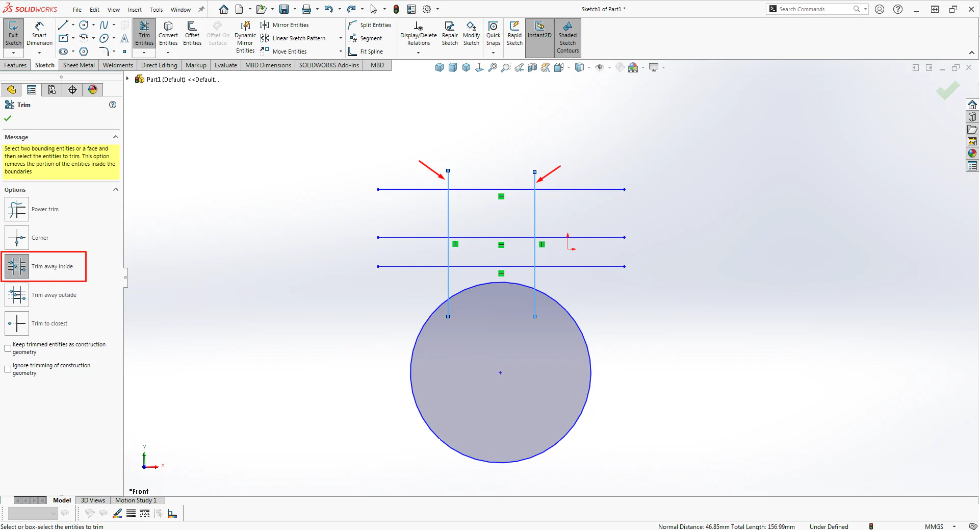This screenshot has height=530, width=980.
Task: Choose the Corner trim option
Action: point(17,238)
